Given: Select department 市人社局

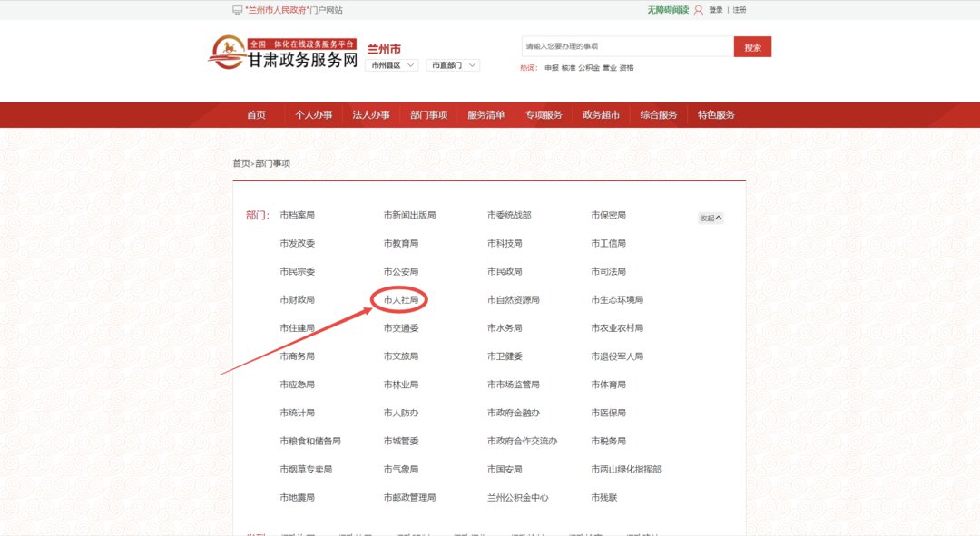Looking at the screenshot, I should tap(401, 300).
